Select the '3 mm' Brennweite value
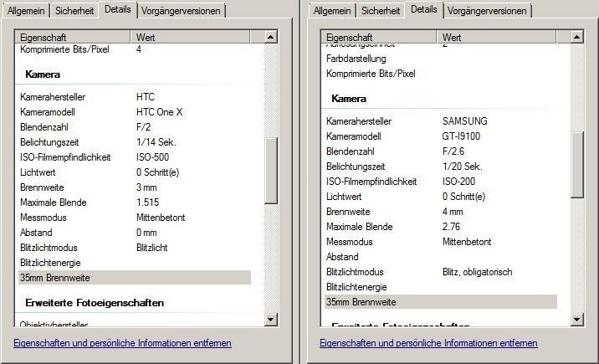The width and height of the screenshot is (599, 364). point(146,187)
